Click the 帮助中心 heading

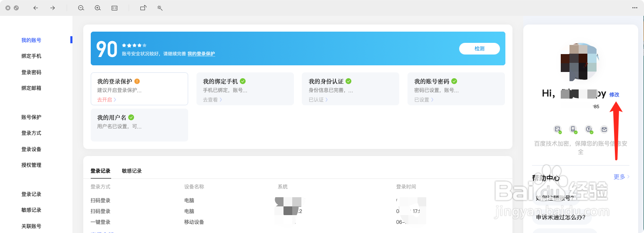(x=546, y=178)
